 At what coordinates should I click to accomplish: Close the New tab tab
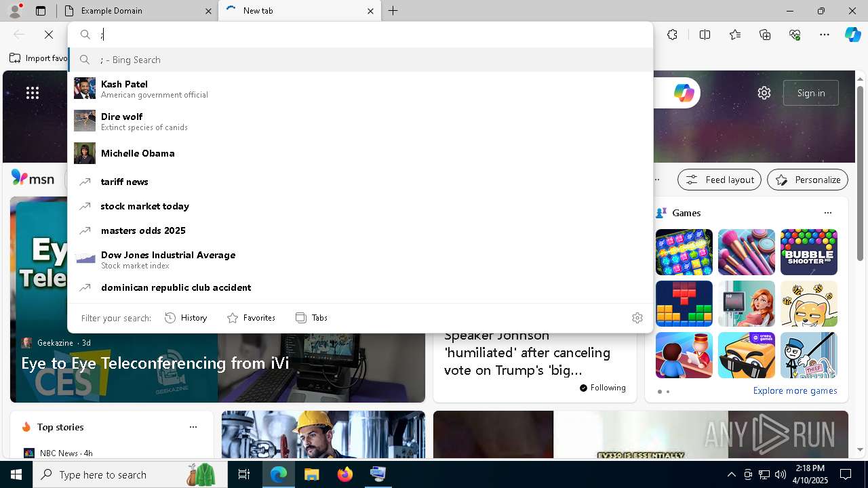coord(370,11)
